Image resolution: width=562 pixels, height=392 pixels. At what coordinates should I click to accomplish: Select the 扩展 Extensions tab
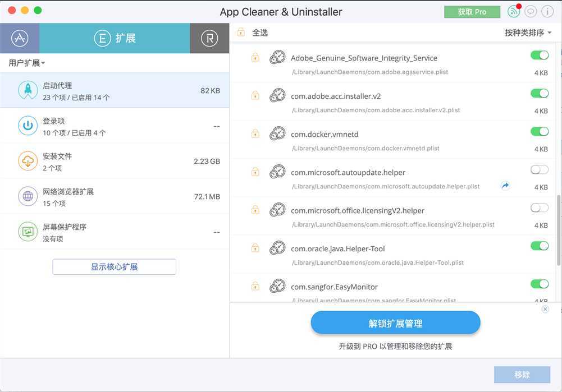[x=115, y=38]
